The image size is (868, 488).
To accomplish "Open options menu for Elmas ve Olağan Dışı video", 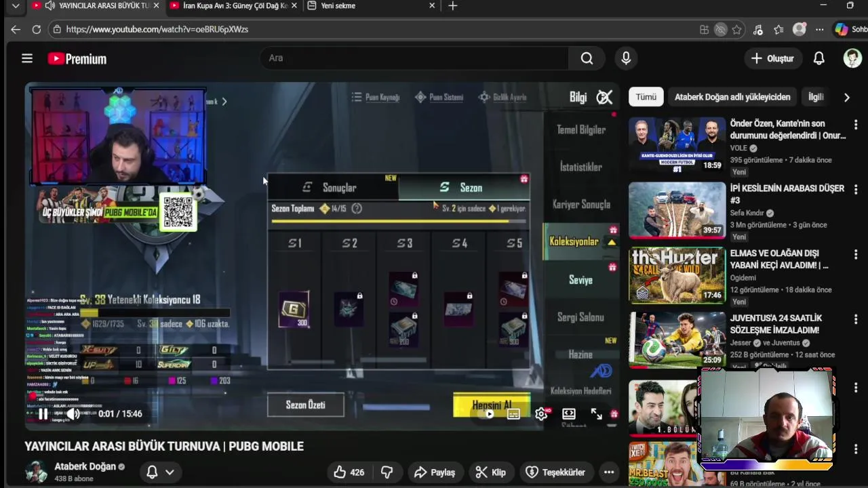I will pyautogui.click(x=856, y=255).
